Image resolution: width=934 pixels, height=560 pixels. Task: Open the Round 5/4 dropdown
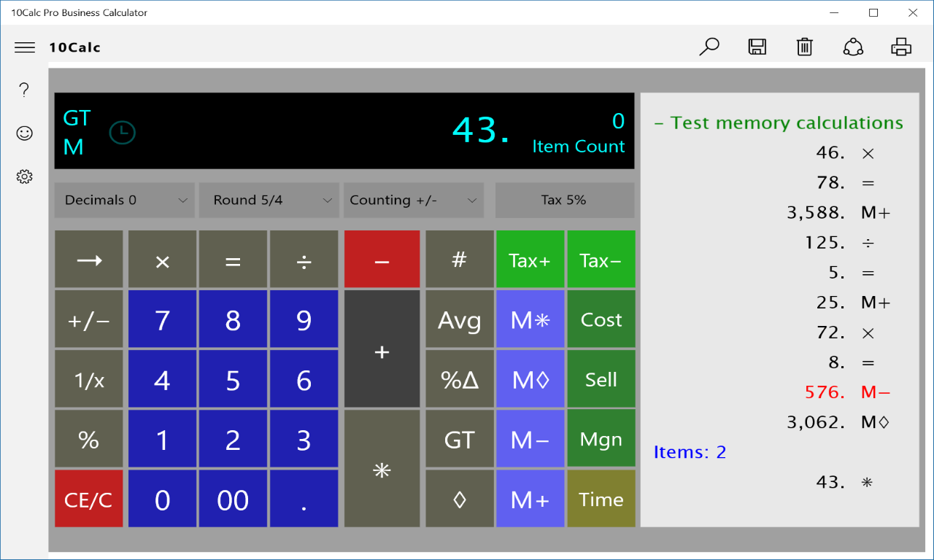pos(269,200)
